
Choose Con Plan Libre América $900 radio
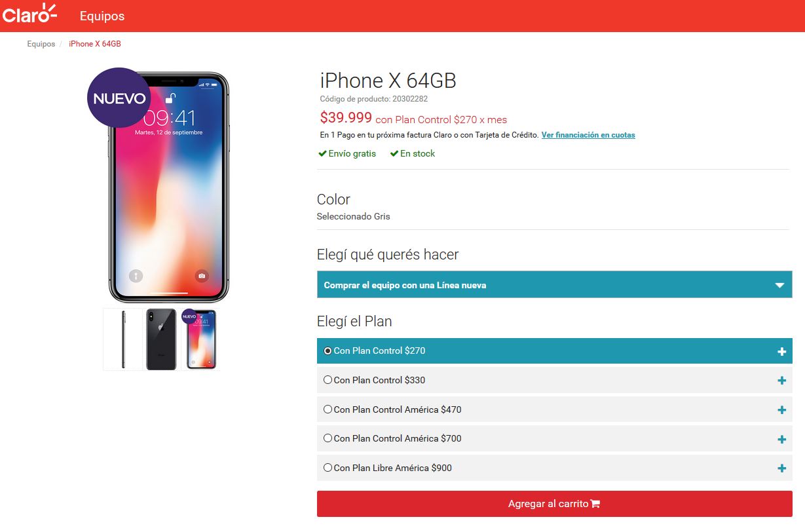tap(328, 468)
